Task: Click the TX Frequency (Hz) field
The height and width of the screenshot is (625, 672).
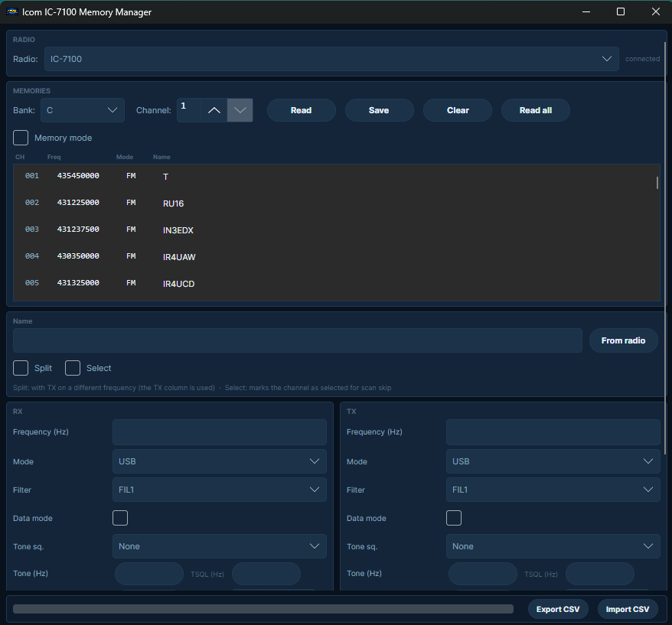Action: 553,431
